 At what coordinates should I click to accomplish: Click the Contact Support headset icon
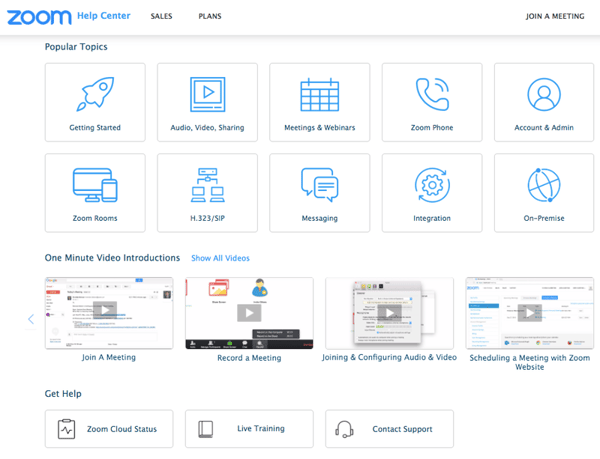coord(344,429)
